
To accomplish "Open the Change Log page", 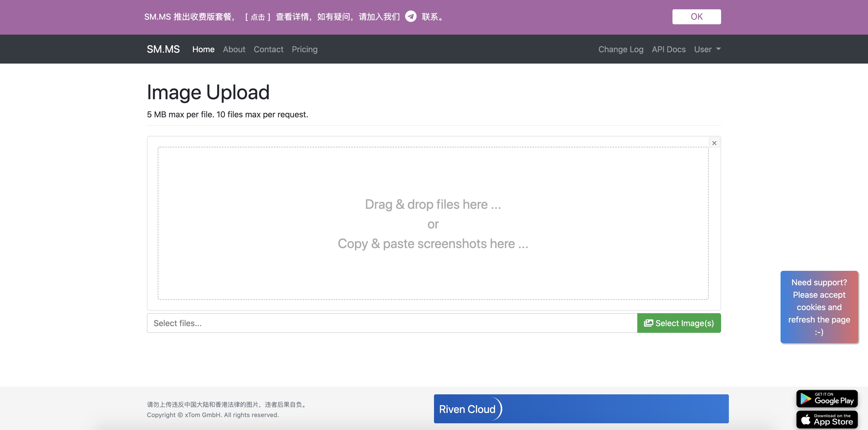I will click(x=621, y=49).
